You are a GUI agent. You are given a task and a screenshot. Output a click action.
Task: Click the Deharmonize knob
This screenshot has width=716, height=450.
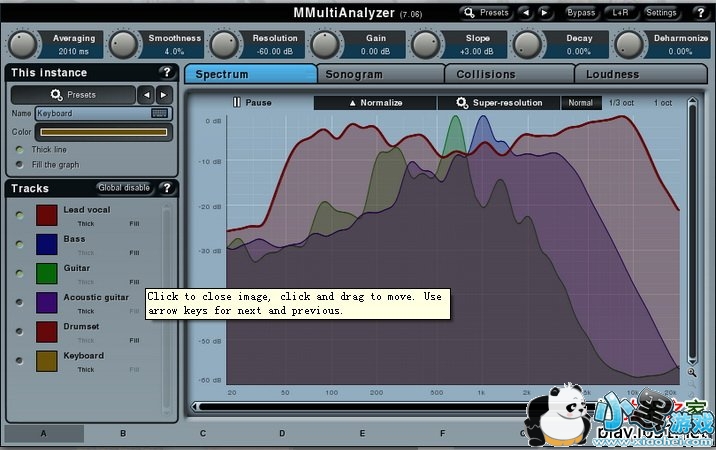click(628, 44)
